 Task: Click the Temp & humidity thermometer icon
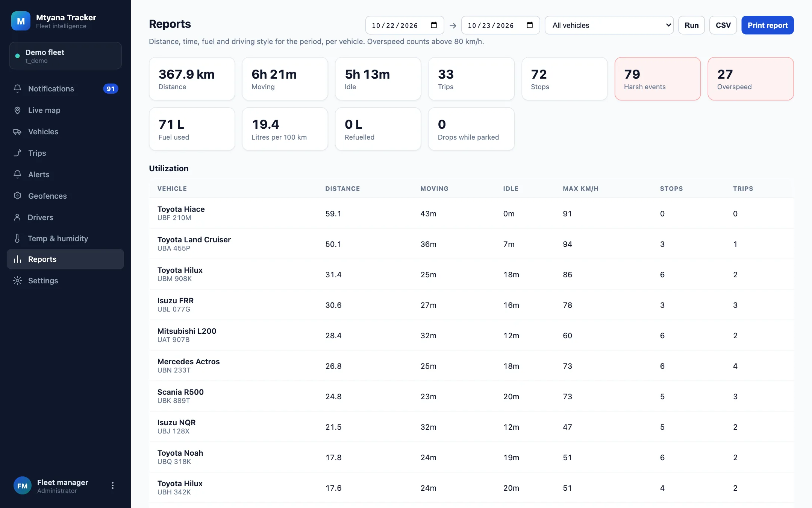click(x=17, y=238)
